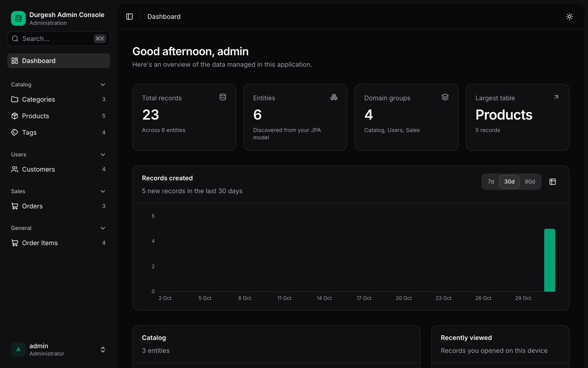
Task: Collapse the Sales section chevron
Action: [103, 191]
